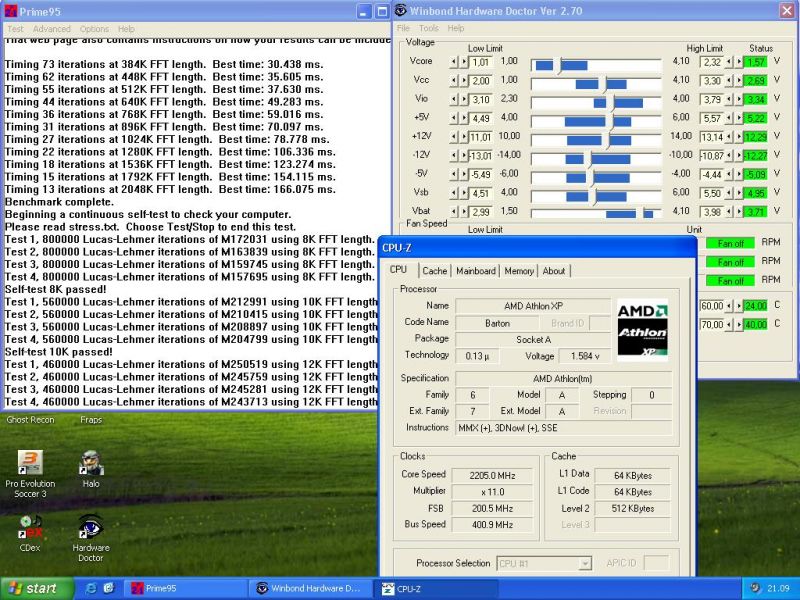Decrease the Vcc high limit with left arrow

tap(729, 81)
